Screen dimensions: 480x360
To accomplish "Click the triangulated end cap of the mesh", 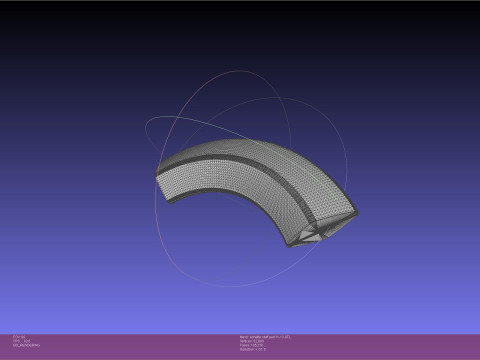I will [322, 230].
